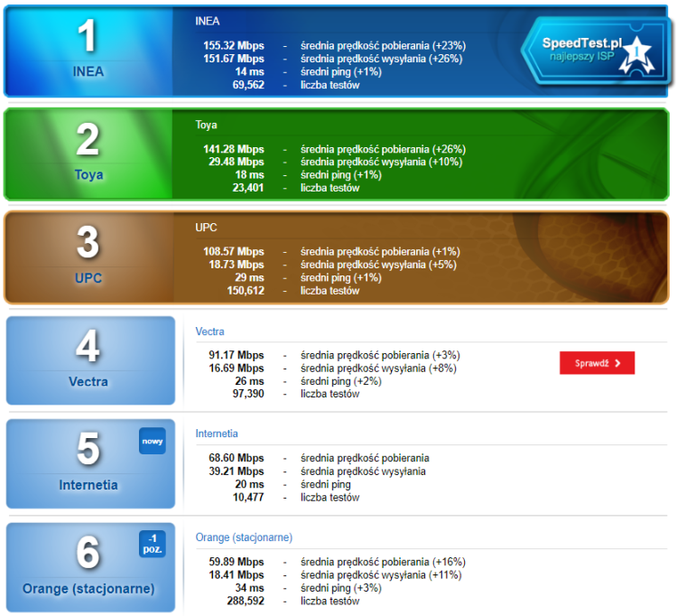Click the "-1 poz." badge on Orange tile

[153, 544]
